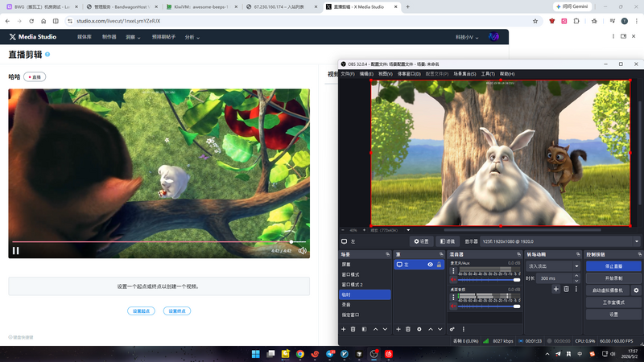
Task: Toggle 工作室模式 in OBS controls
Action: tap(613, 302)
